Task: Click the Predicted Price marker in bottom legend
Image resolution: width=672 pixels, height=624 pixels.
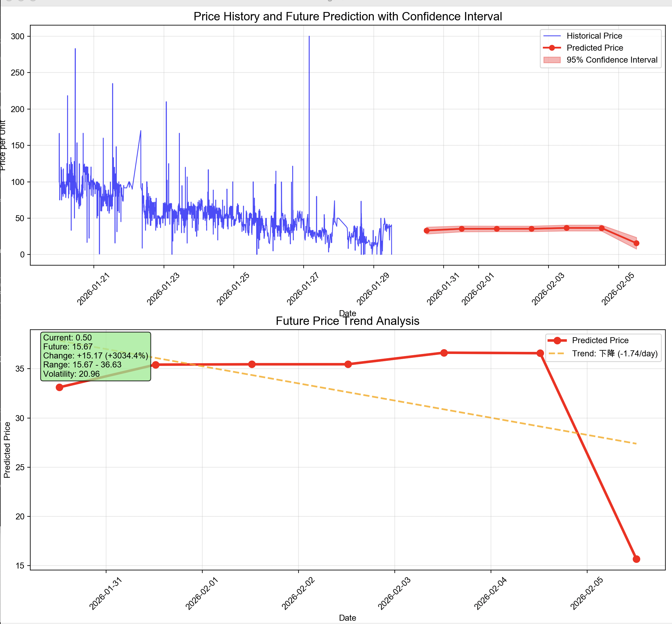Action: tap(557, 340)
